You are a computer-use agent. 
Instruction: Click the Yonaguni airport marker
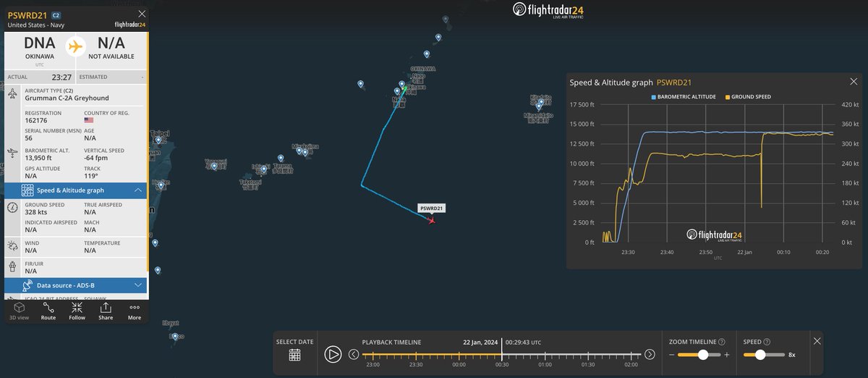tap(214, 167)
